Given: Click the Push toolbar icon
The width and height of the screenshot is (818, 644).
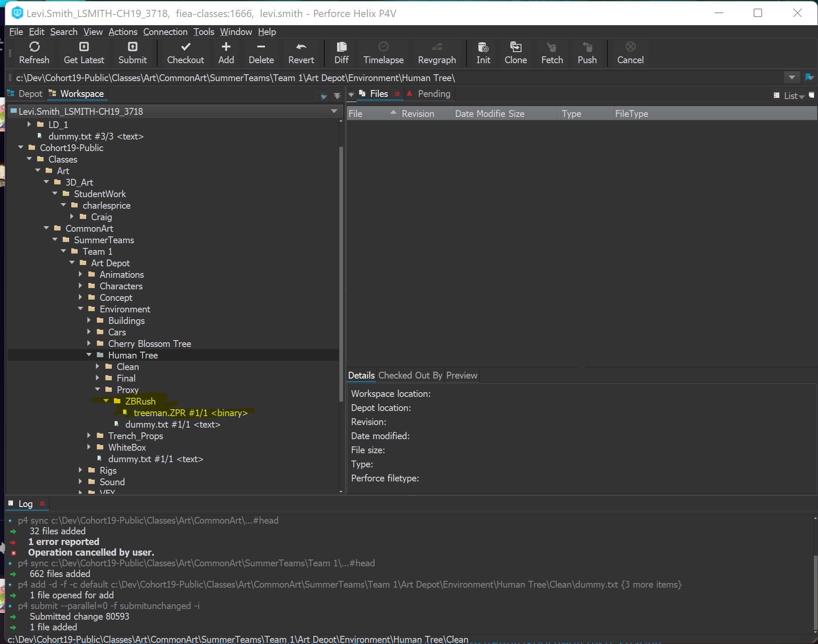Looking at the screenshot, I should click(x=587, y=47).
